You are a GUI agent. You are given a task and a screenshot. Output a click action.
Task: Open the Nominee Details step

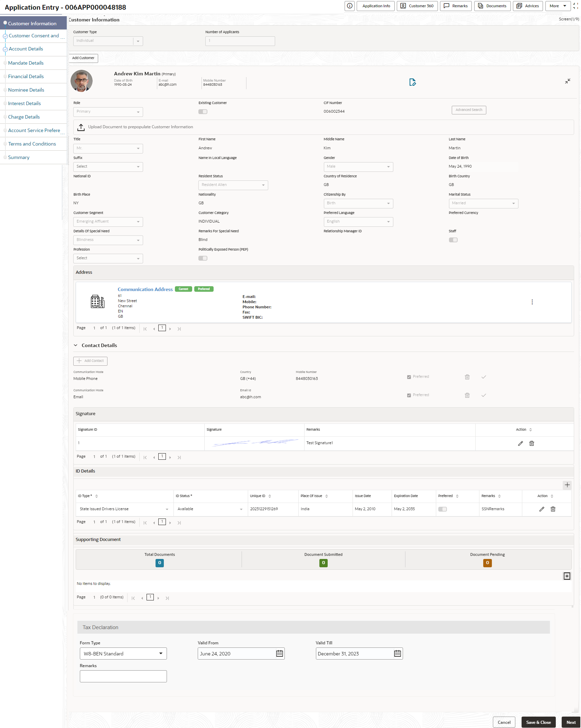(x=26, y=90)
